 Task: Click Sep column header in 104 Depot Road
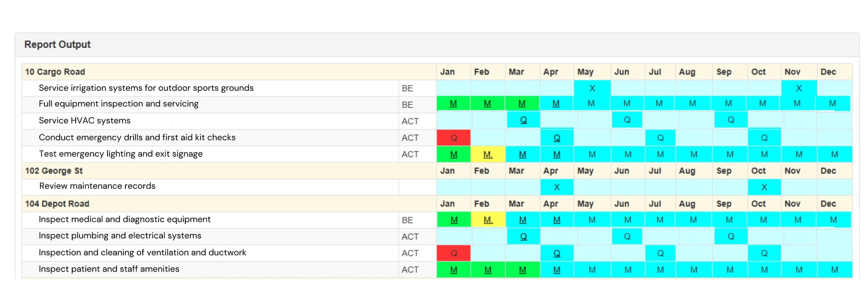coord(724,204)
